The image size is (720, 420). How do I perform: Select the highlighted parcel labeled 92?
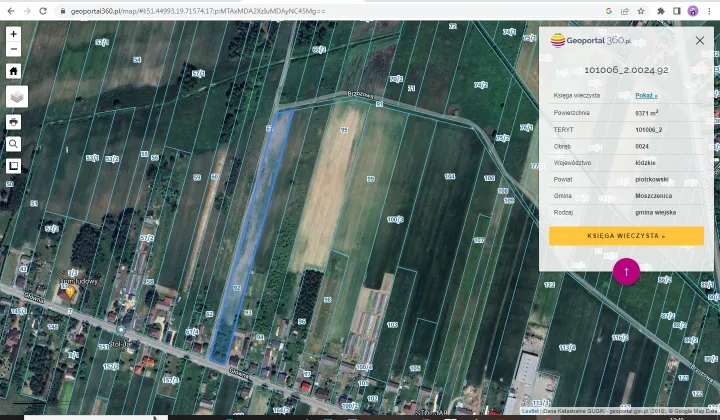click(237, 288)
